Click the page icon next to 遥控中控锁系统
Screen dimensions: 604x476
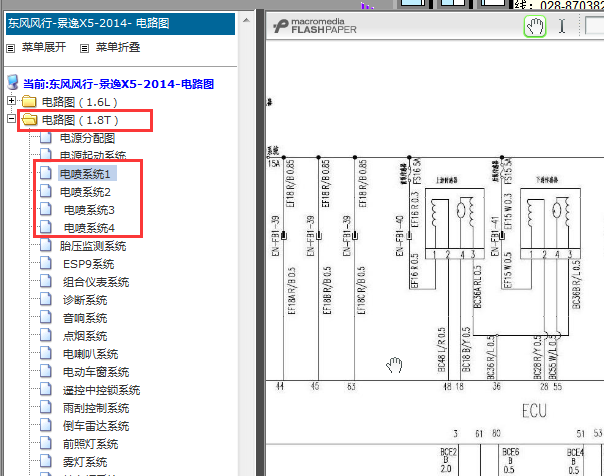pos(46,390)
